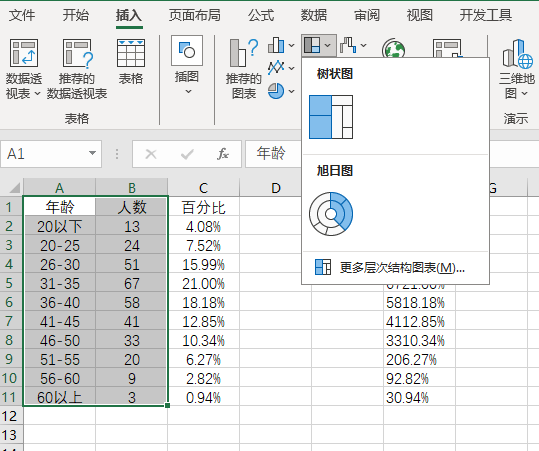Click the selection fill handle square
539x451 pixels.
(167, 406)
